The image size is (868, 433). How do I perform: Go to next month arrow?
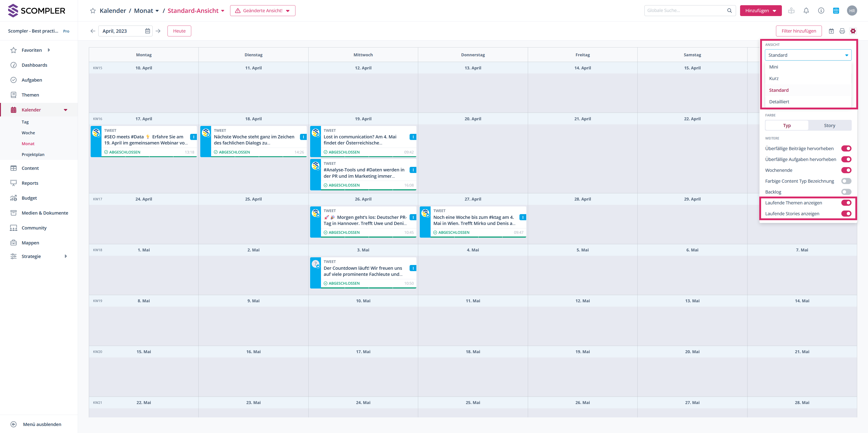[158, 31]
